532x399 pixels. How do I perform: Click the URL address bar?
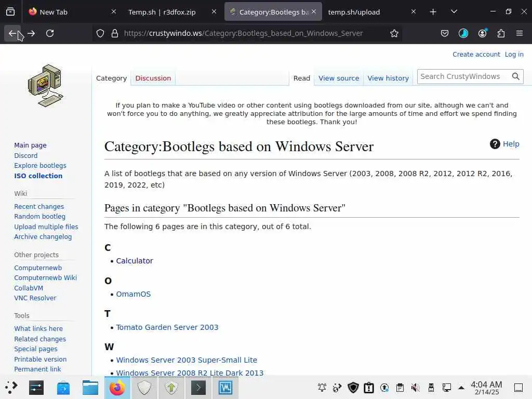247,33
